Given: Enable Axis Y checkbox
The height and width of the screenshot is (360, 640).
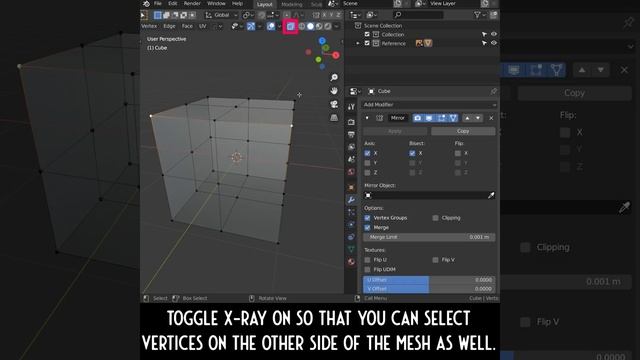Looking at the screenshot, I should click(367, 163).
